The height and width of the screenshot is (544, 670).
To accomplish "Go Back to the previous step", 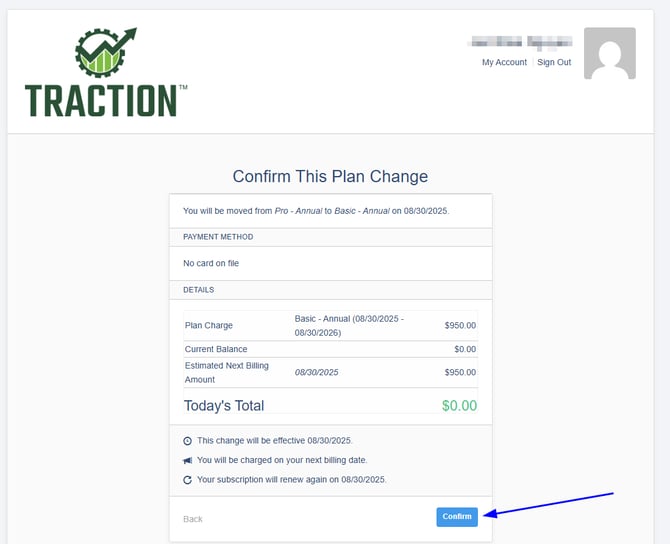I will coord(193,519).
